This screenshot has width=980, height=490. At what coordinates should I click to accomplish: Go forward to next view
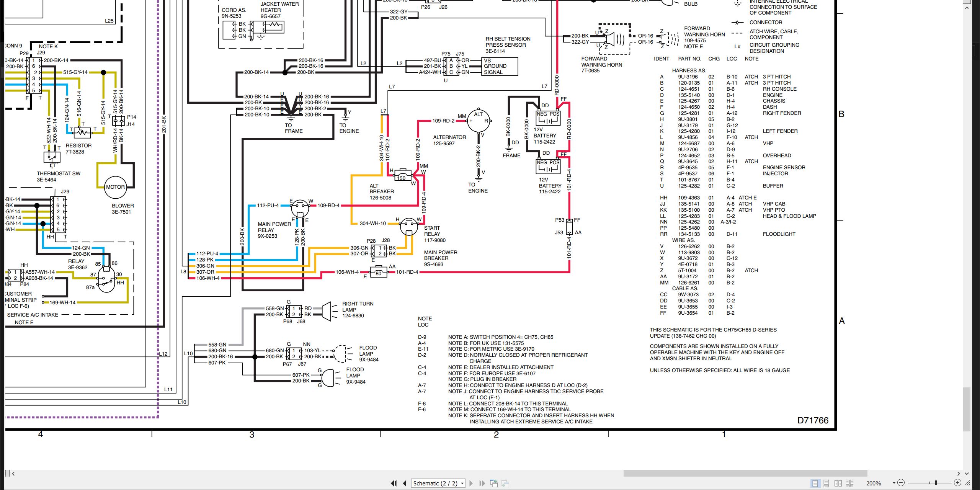505,483
